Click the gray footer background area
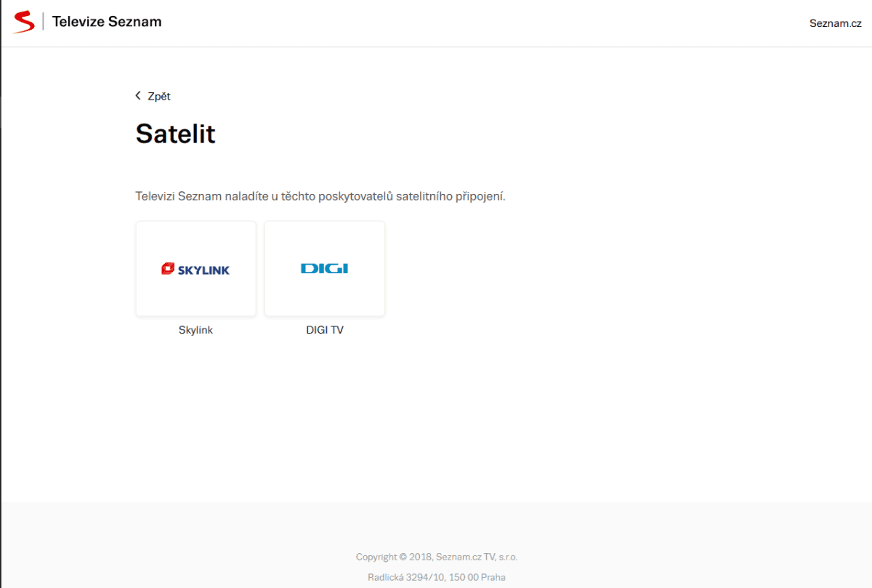 coord(218,545)
